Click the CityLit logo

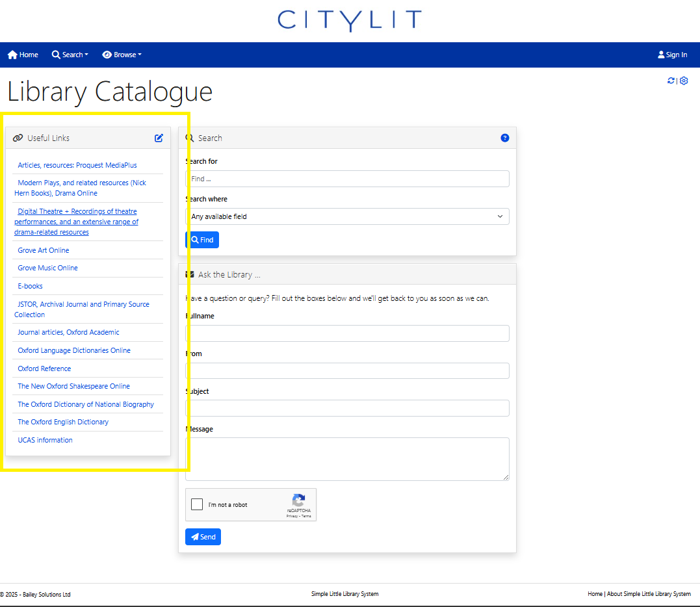(350, 20)
